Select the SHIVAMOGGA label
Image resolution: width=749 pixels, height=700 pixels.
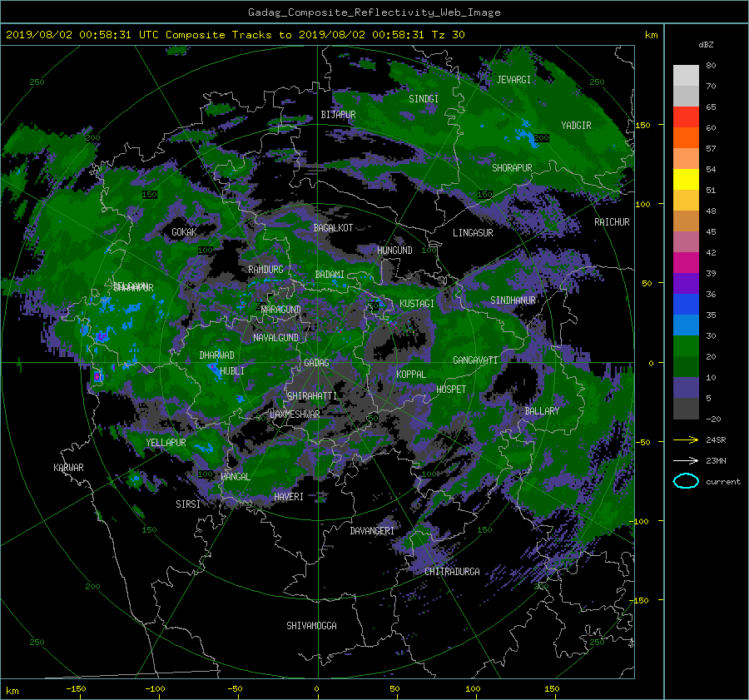311,625
